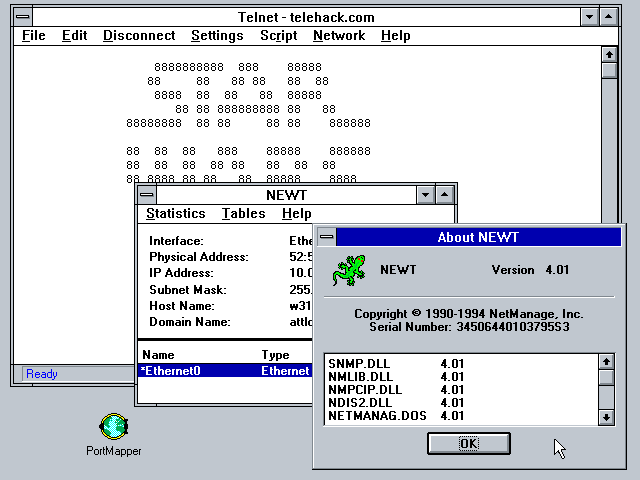Open the Settings menu in Telnet

coord(217,36)
